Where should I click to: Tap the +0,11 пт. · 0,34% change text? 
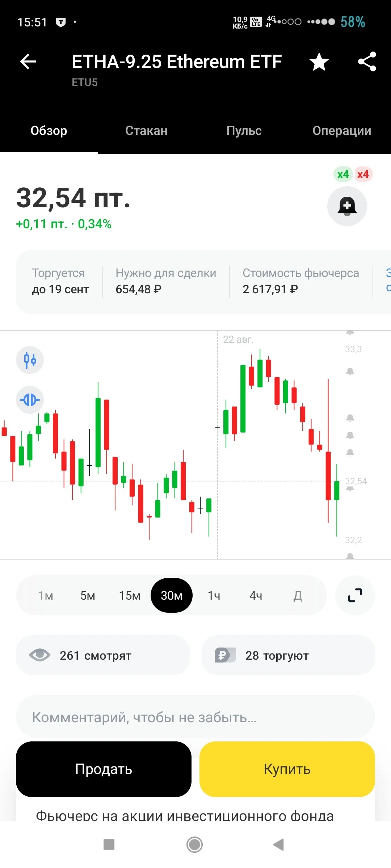point(64,224)
